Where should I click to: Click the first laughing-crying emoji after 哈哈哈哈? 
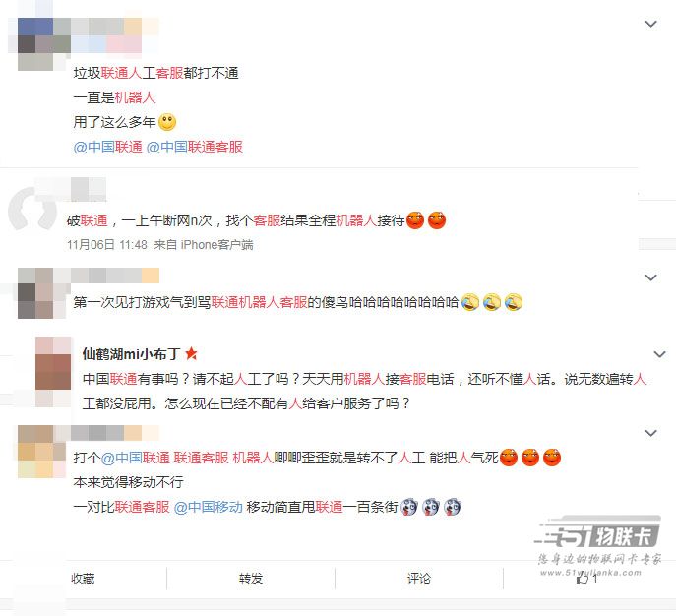[470, 302]
